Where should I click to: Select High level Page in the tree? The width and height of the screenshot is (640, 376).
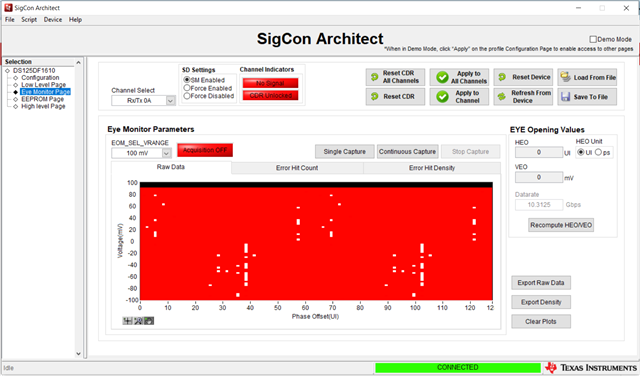coord(43,106)
